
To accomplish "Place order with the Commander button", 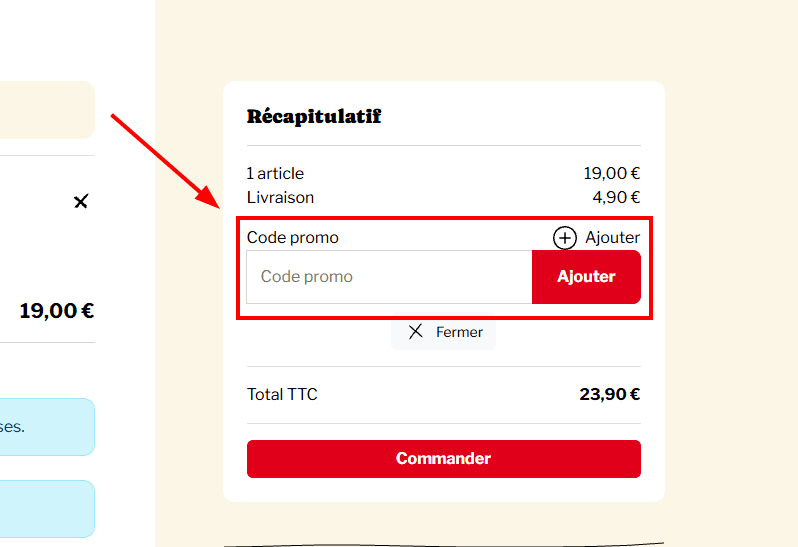I will pyautogui.click(x=443, y=459).
